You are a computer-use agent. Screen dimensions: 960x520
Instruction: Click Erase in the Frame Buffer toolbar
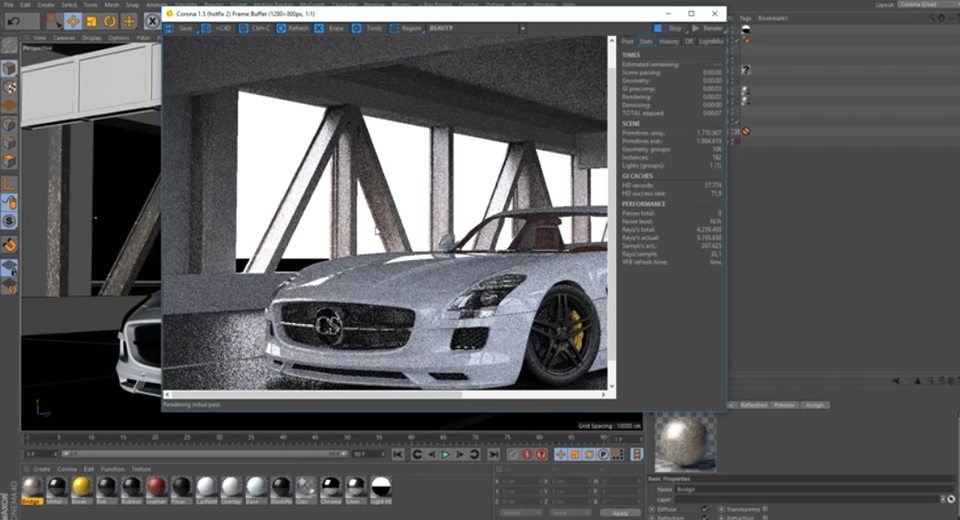click(329, 28)
